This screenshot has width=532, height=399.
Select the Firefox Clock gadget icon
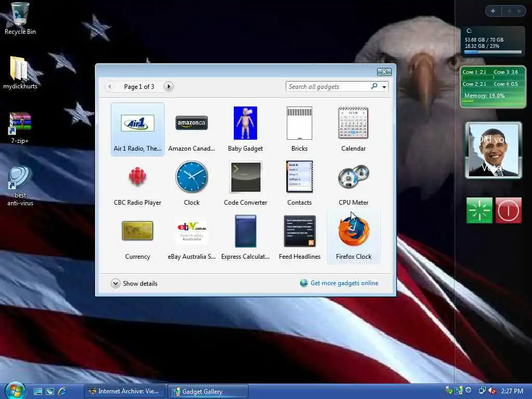354,231
